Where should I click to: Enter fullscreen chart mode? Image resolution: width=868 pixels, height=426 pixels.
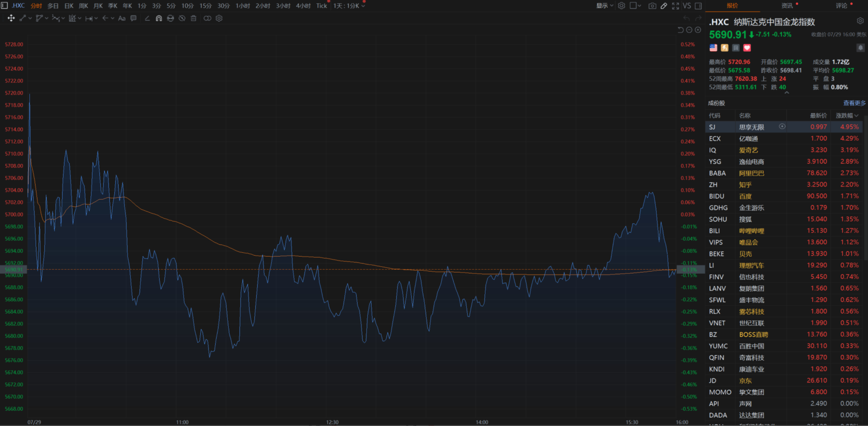(675, 6)
